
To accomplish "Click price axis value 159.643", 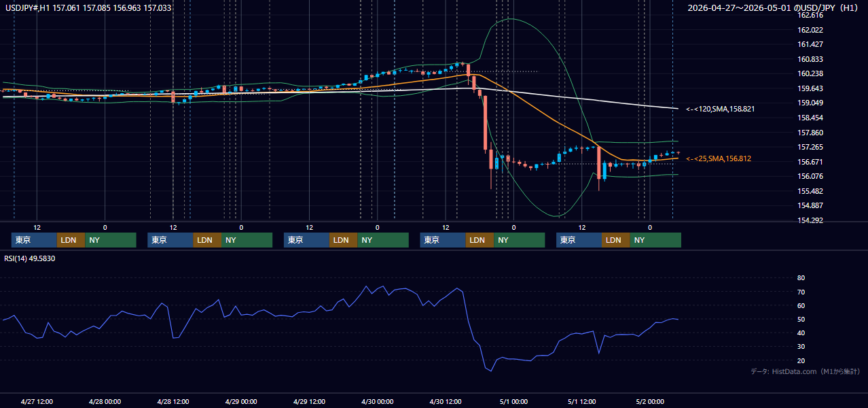I will coord(810,88).
